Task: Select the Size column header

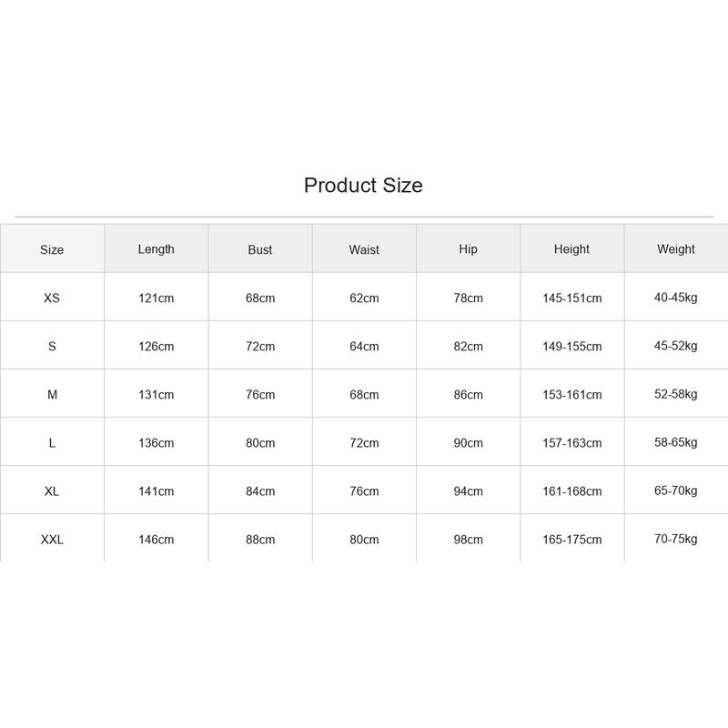Action: tap(52, 249)
